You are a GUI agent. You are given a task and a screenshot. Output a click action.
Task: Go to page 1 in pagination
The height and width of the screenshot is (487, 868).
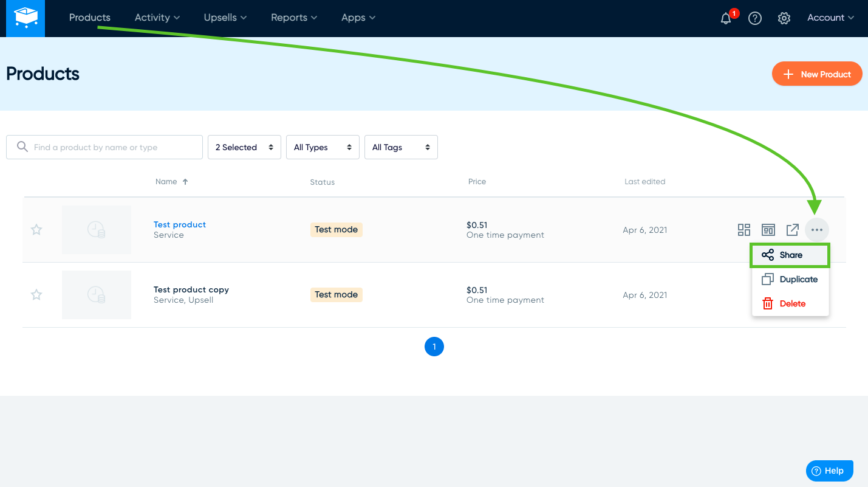[434, 347]
